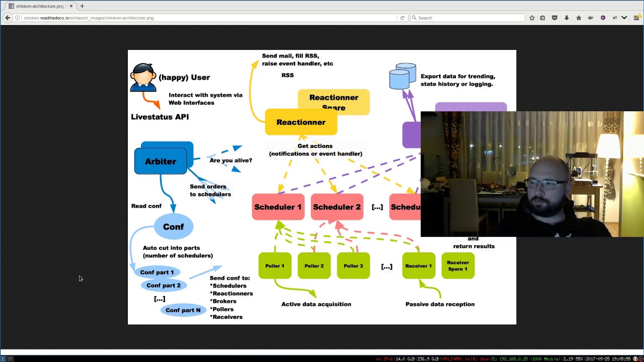Click the '*Brokers' list entry
This screenshot has width=644, height=362.
point(223,301)
